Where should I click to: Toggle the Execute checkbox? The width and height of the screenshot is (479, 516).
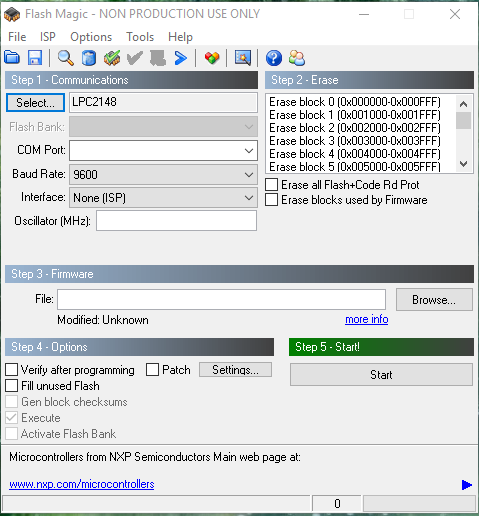click(12, 417)
